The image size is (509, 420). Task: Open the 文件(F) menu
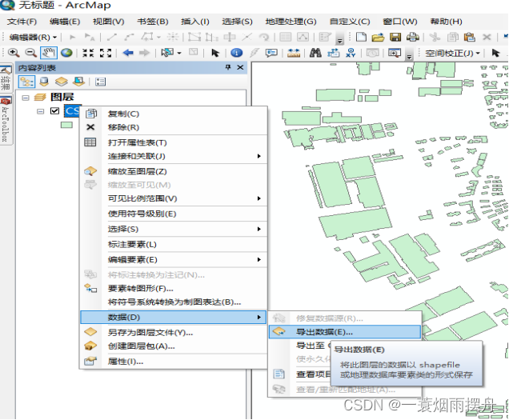tap(22, 22)
